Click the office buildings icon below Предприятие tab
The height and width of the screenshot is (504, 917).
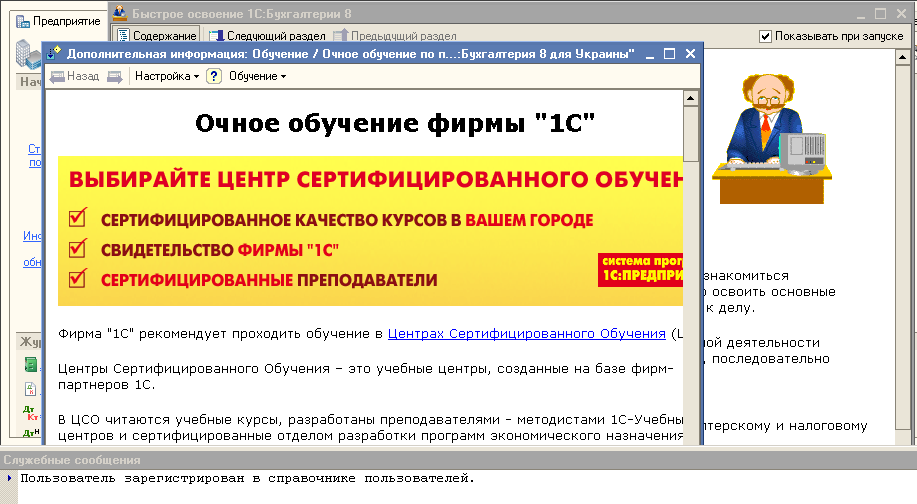[x=27, y=53]
